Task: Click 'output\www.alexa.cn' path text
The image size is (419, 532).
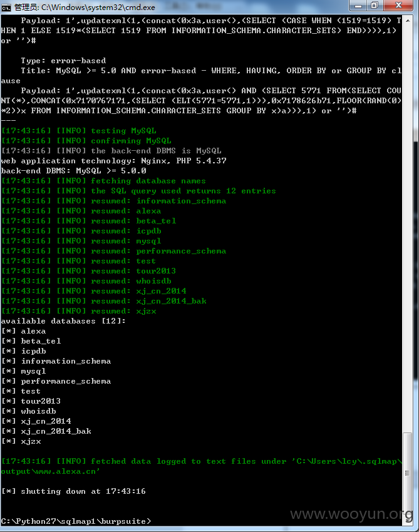Action: (x=50, y=472)
